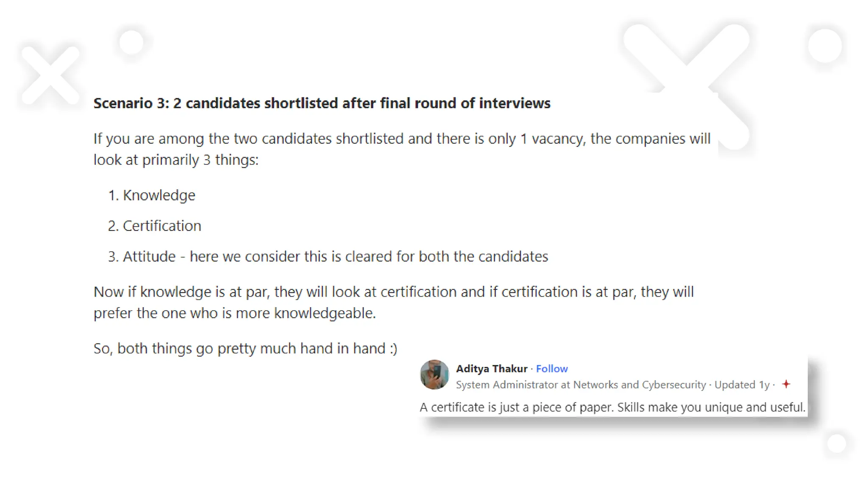Click Aditya Thakur's profile avatar
Image resolution: width=868 pixels, height=488 pixels.
point(434,374)
